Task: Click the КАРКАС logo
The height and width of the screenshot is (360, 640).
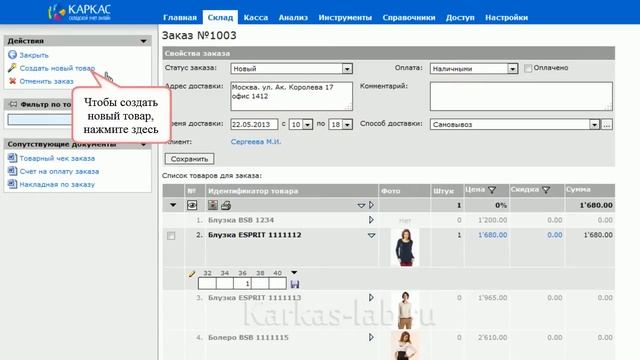Action: click(79, 12)
